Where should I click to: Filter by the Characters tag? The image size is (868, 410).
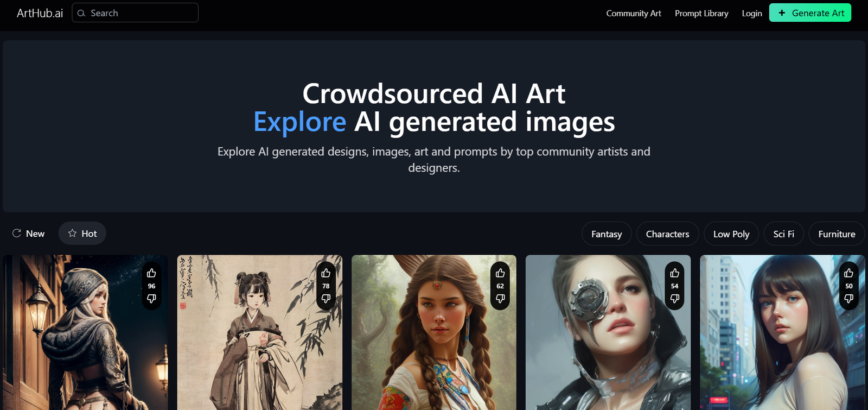pos(667,234)
